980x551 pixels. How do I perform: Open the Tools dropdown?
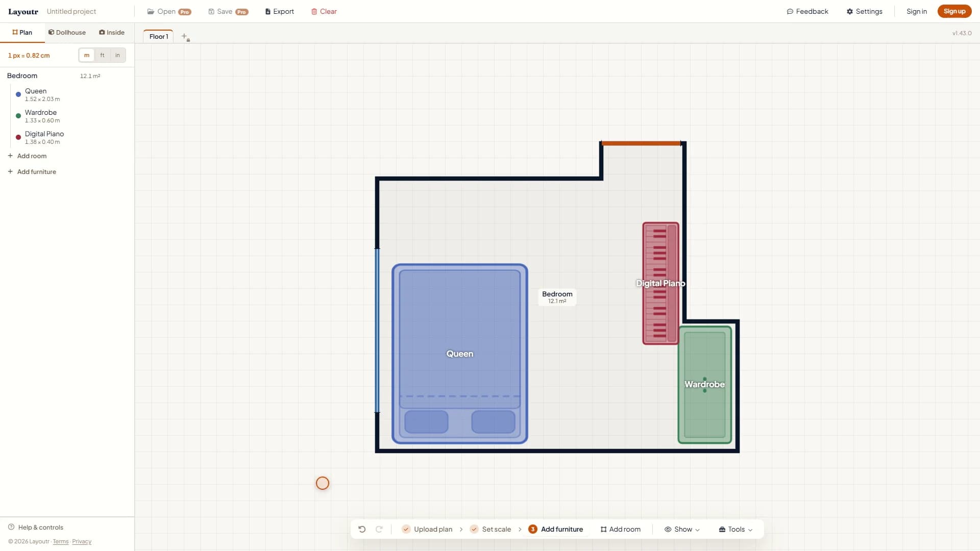pyautogui.click(x=736, y=529)
